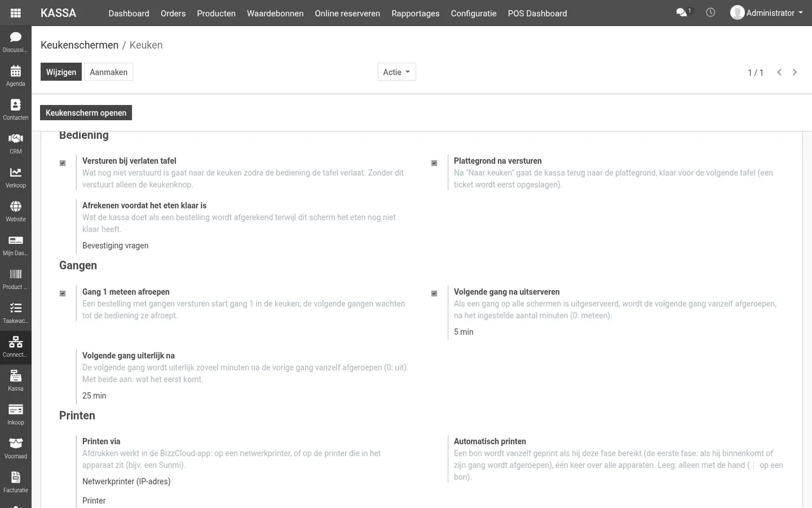Open the Orders menu

[173, 13]
